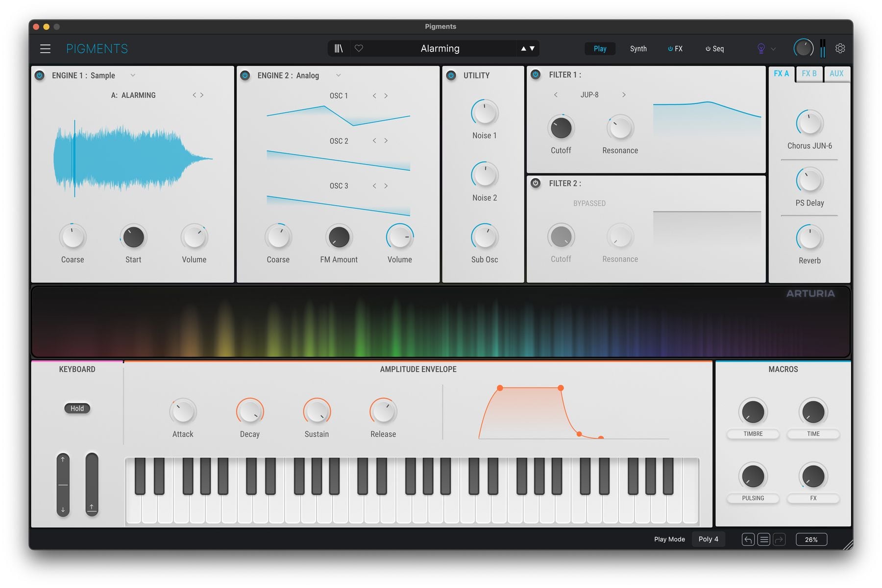This screenshot has width=882, height=588.
Task: Open settings gear in top right
Action: tap(840, 48)
